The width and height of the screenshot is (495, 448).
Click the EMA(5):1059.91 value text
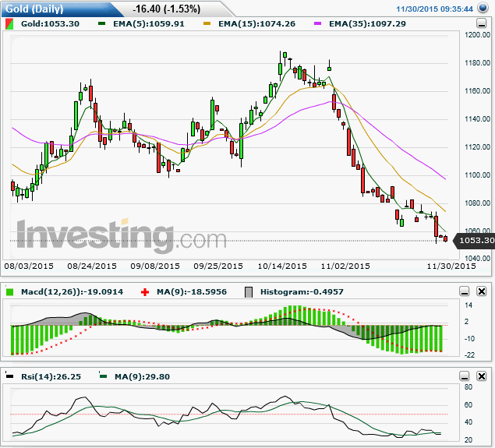149,24
